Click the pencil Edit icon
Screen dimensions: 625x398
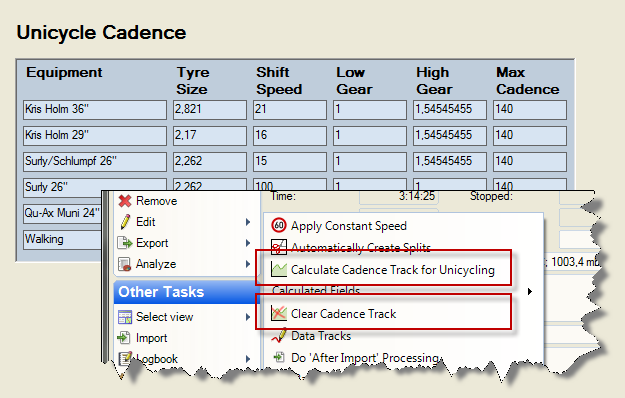pos(125,222)
